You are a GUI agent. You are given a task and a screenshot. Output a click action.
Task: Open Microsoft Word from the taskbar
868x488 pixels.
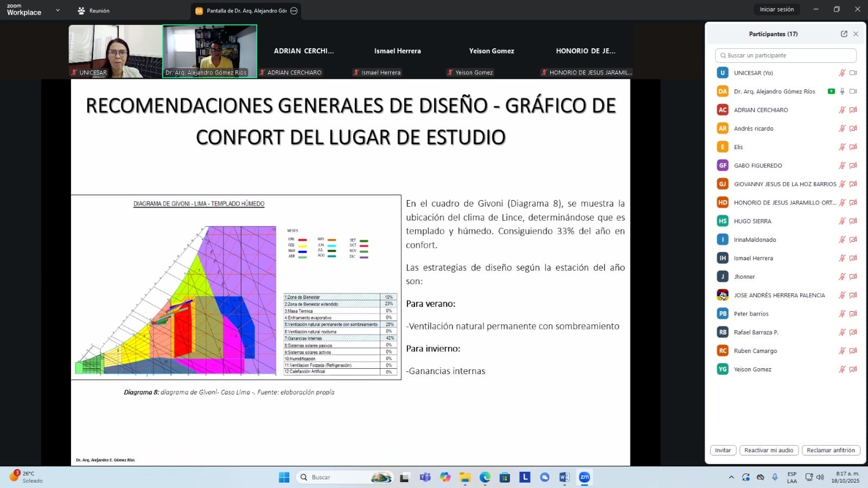(564, 477)
